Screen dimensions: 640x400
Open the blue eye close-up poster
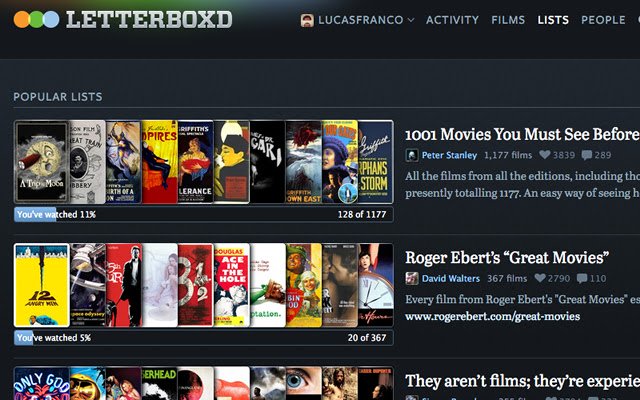tap(304, 384)
